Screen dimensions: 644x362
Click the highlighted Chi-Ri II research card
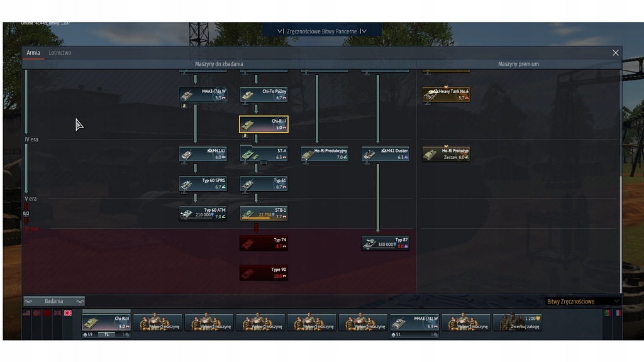(264, 124)
